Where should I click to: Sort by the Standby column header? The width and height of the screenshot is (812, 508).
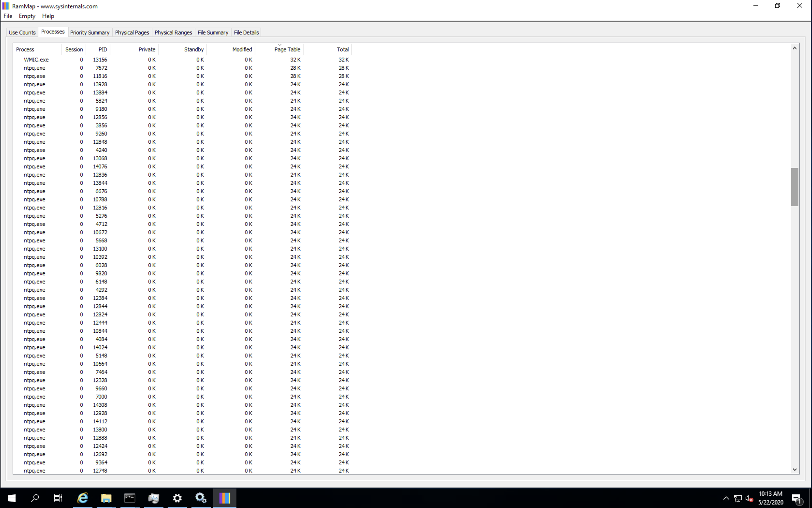click(182, 49)
